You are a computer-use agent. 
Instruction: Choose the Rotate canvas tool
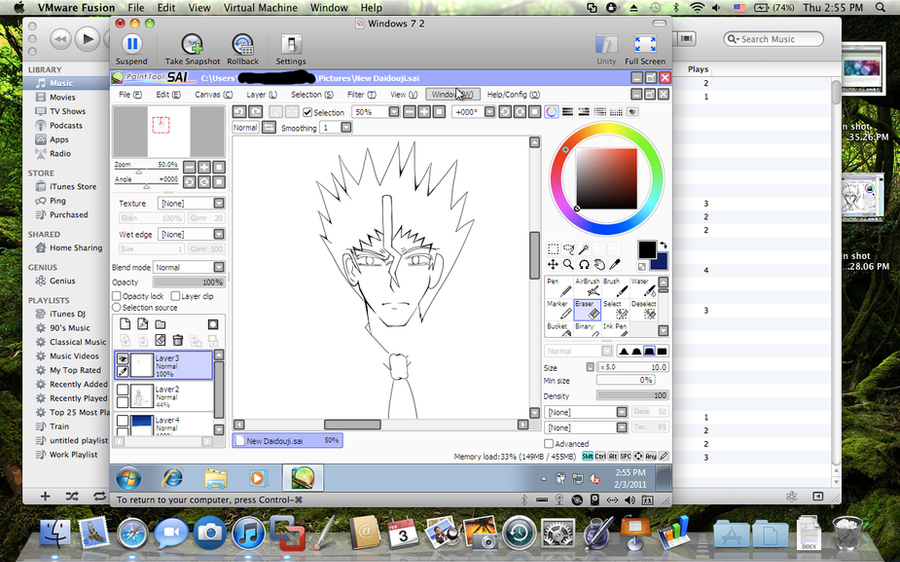coord(584,264)
